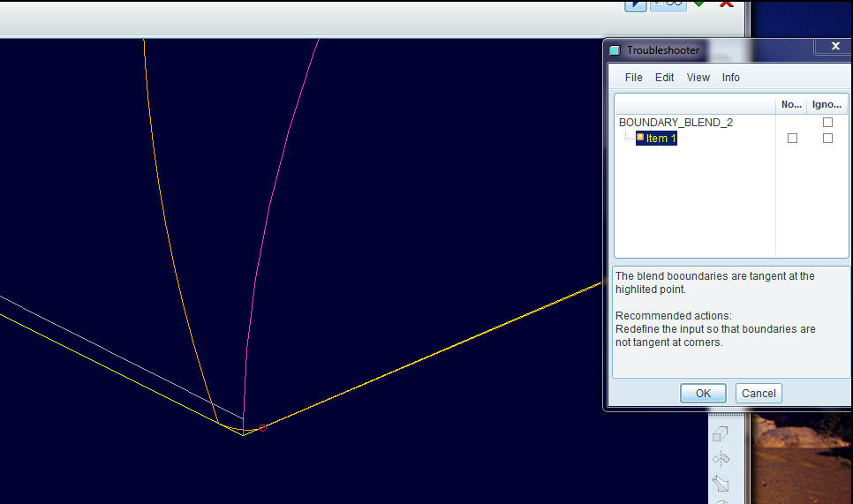This screenshot has width=853, height=504.
Task: Tick the Ignore checkbox for Item 1
Action: click(x=827, y=139)
